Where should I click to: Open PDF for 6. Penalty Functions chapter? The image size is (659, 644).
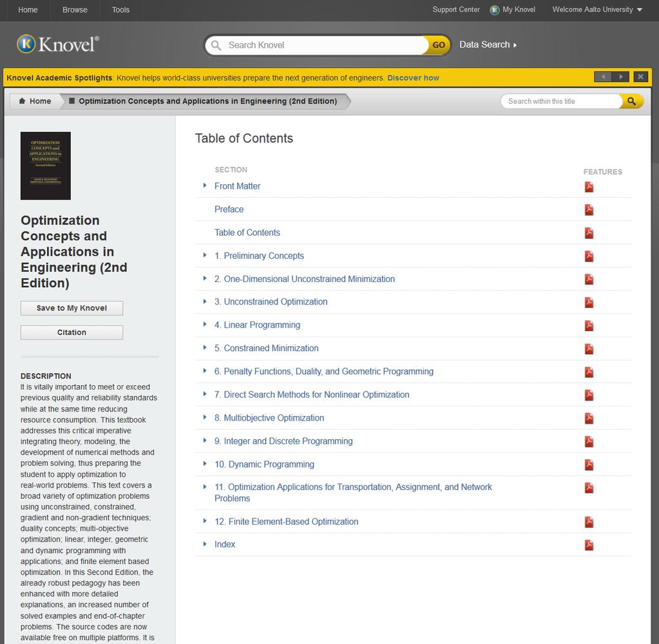pos(589,372)
